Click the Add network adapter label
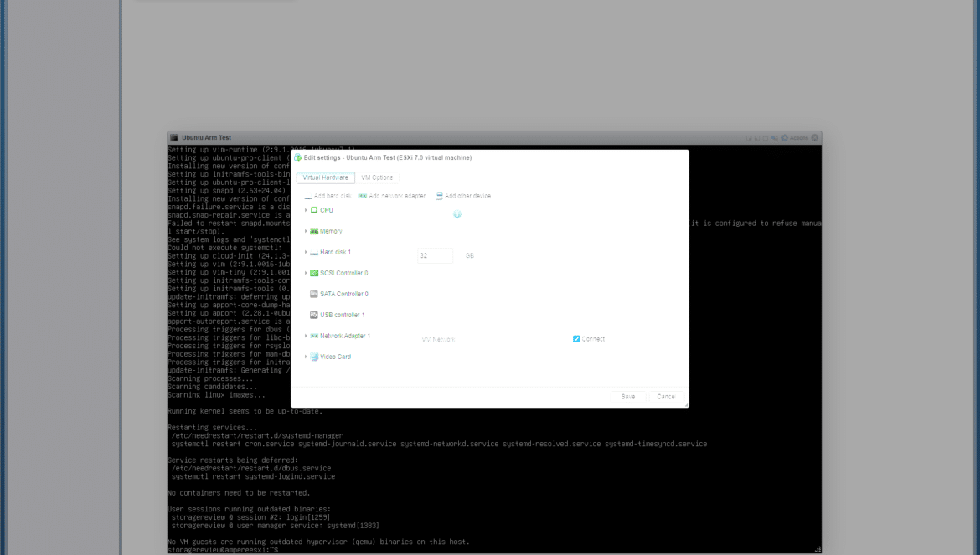 point(397,196)
